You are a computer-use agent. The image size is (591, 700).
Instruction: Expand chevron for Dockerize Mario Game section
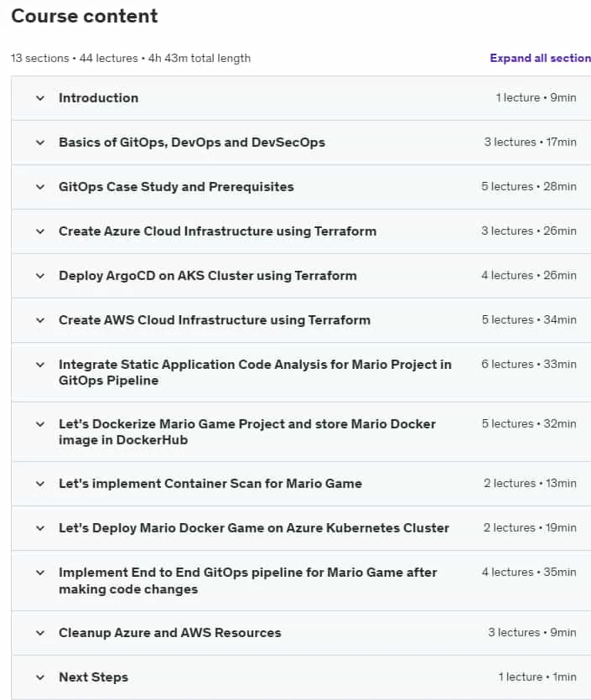tap(40, 424)
